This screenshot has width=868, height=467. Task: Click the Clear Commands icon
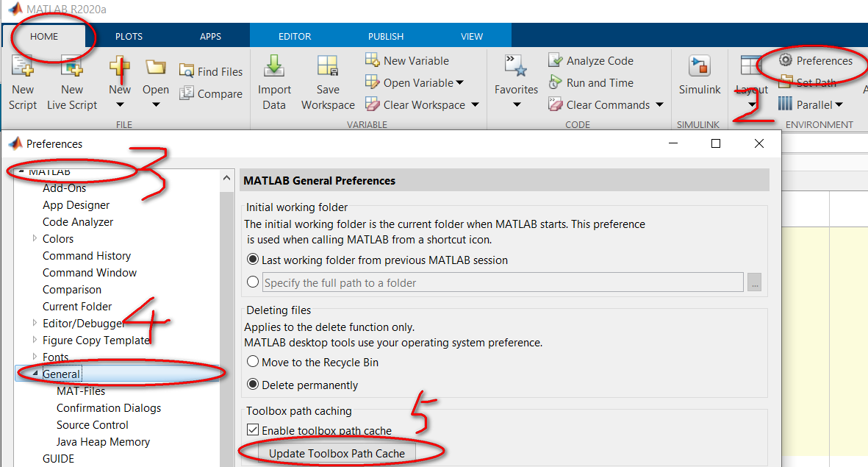[x=555, y=104]
